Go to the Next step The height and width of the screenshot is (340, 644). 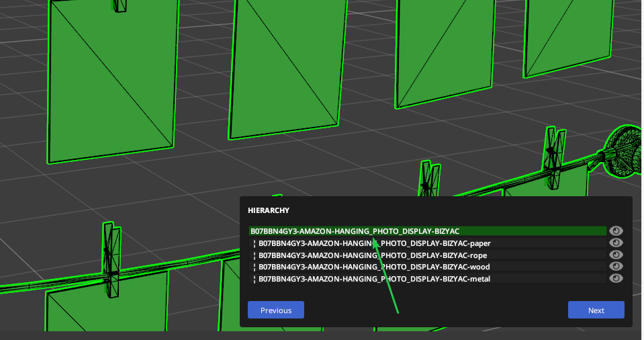[x=596, y=310]
